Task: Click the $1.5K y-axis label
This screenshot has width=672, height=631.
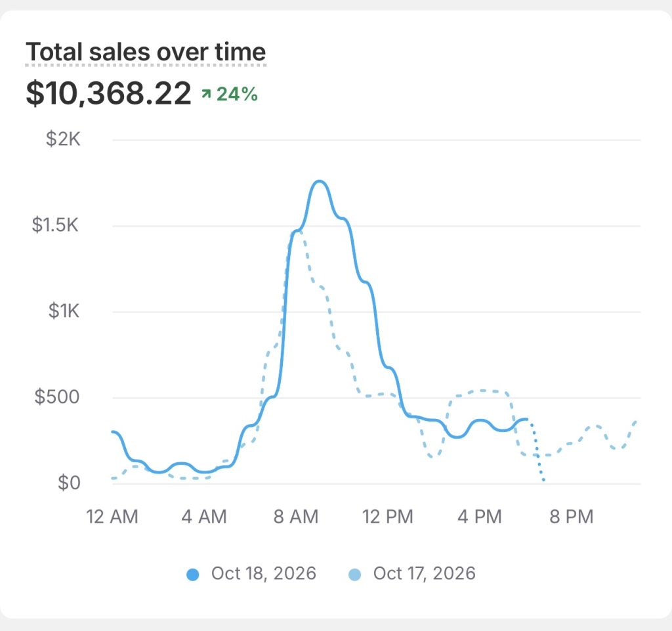Action: click(x=55, y=225)
